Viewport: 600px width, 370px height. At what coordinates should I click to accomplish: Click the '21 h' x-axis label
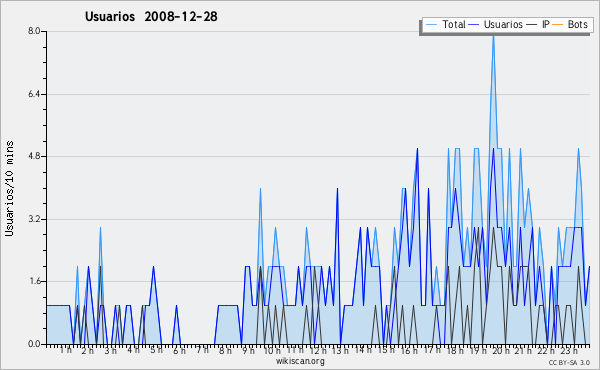523,351
